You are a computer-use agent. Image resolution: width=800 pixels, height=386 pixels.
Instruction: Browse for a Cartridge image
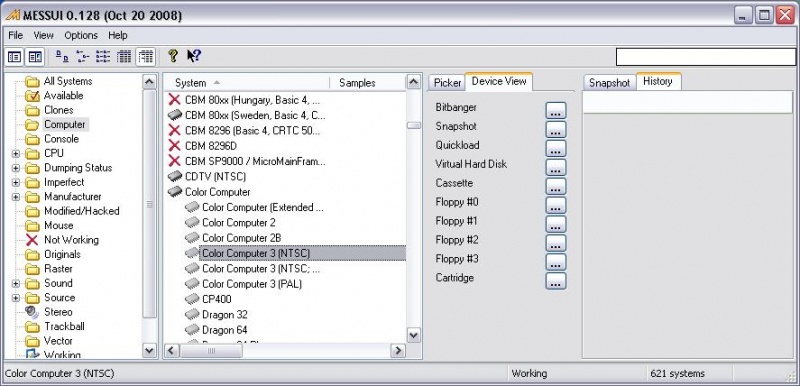(556, 280)
